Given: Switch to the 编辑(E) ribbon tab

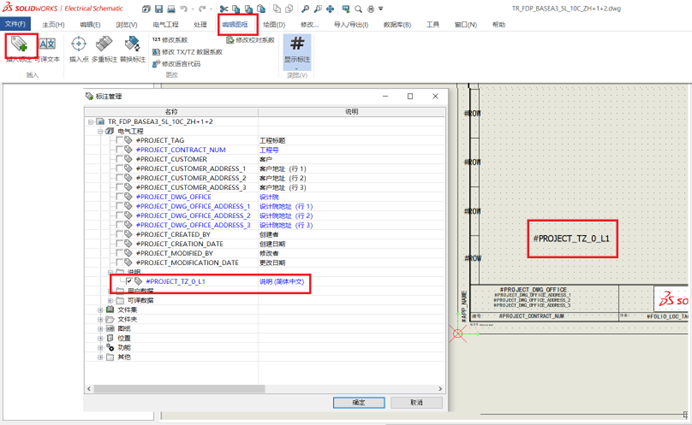Looking at the screenshot, I should pyautogui.click(x=90, y=24).
